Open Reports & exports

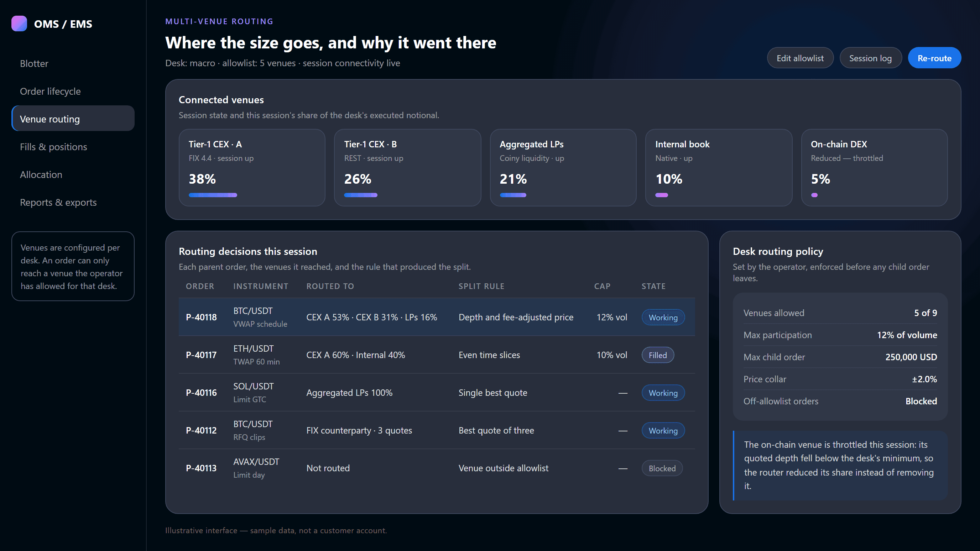pyautogui.click(x=73, y=202)
